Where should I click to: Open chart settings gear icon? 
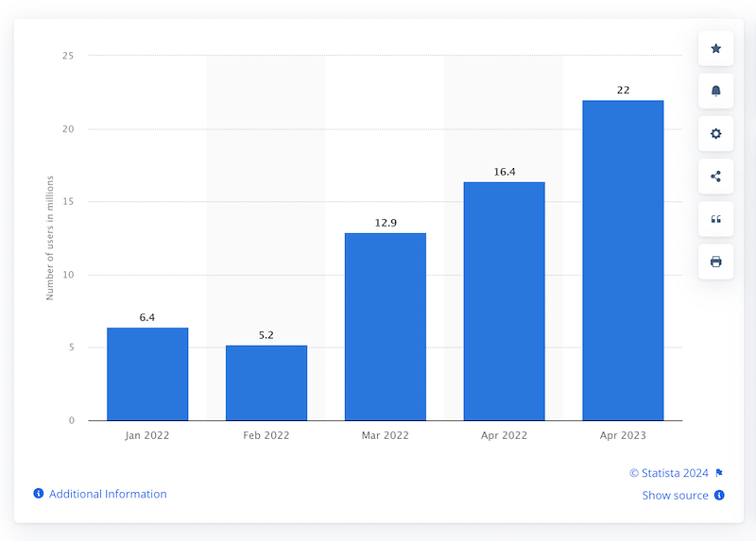tap(715, 134)
